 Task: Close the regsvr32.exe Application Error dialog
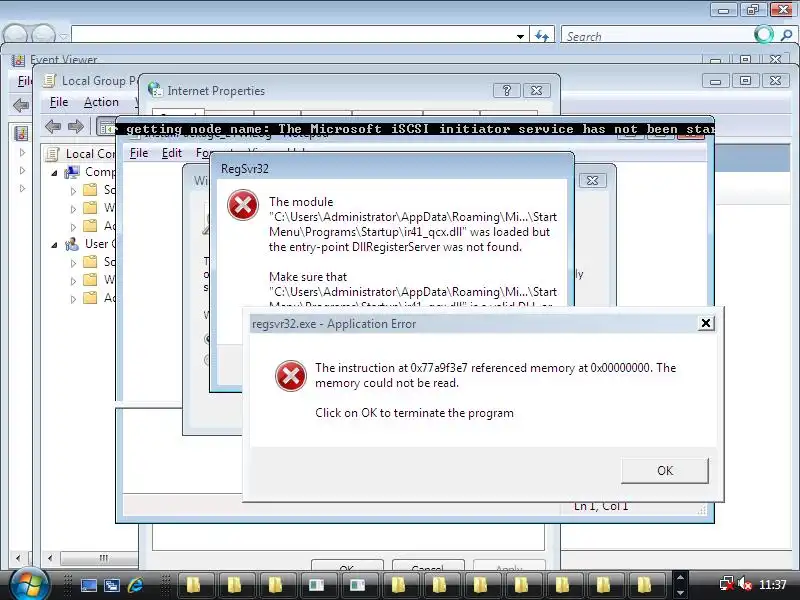706,323
